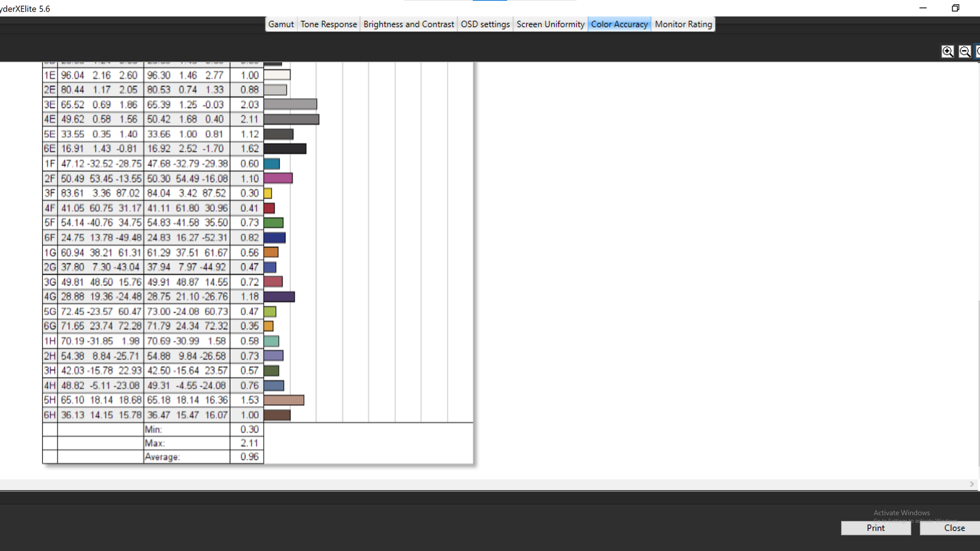Minimize the SpyderXElite window
This screenshot has height=551, width=980.
(923, 8)
